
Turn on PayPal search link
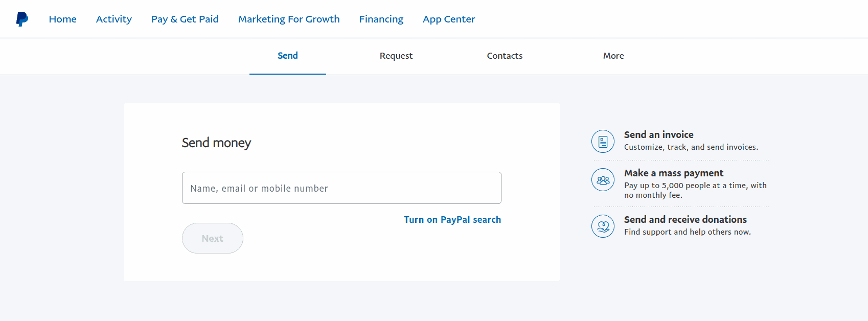click(x=452, y=219)
